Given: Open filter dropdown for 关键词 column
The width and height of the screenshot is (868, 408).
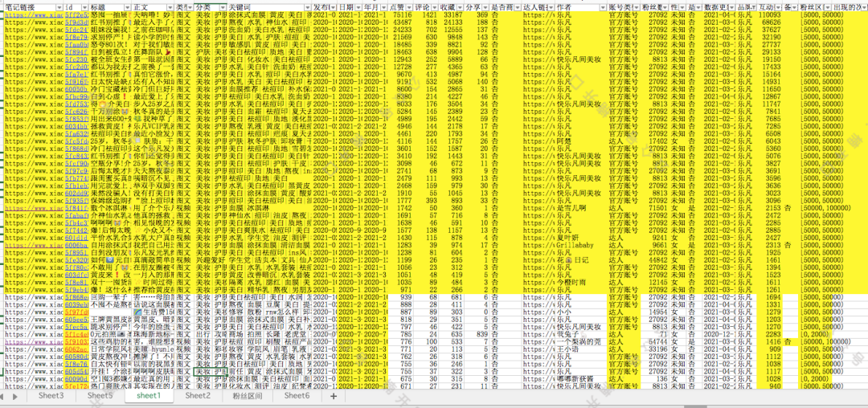Looking at the screenshot, I should point(307,6).
